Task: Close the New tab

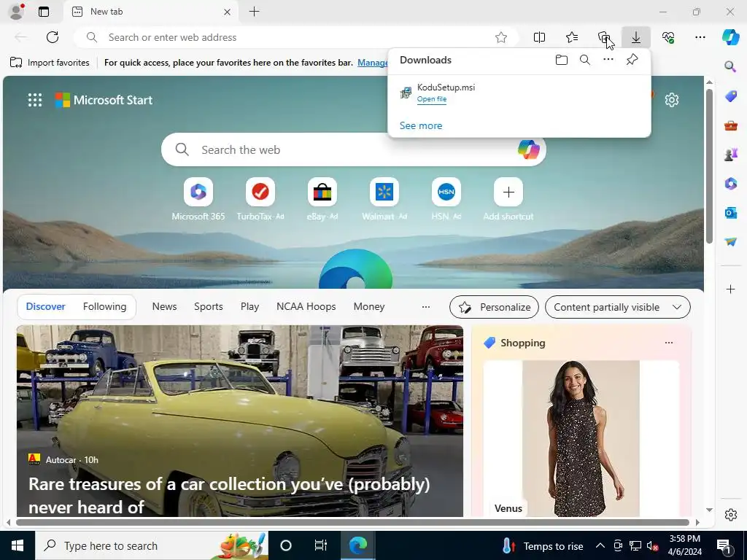Action: [228, 12]
